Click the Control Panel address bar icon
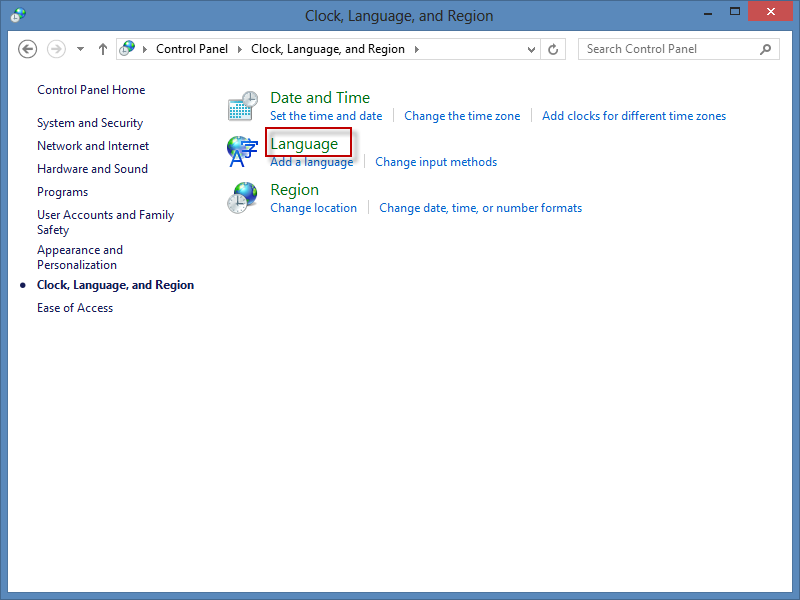The image size is (800, 600). pyautogui.click(x=127, y=49)
